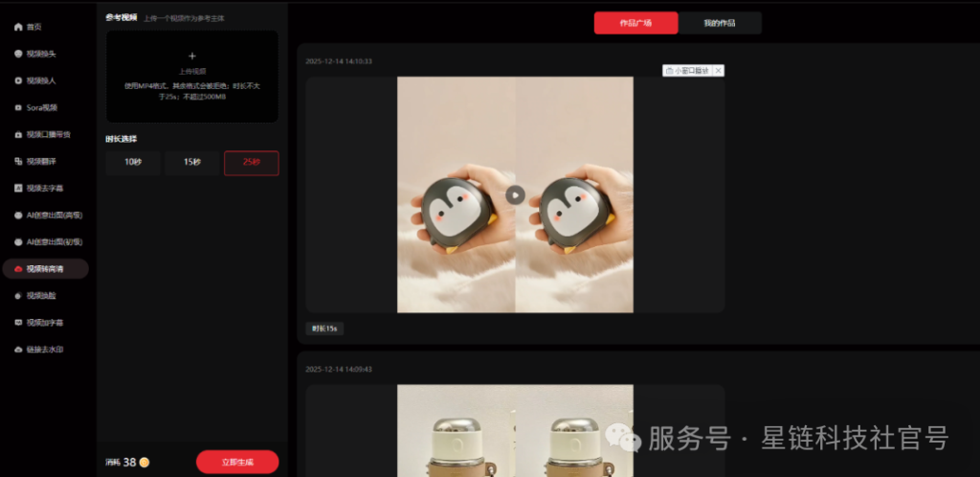Open the 链接去水印 cloud icon
This screenshot has width=980, height=477.
tap(18, 350)
